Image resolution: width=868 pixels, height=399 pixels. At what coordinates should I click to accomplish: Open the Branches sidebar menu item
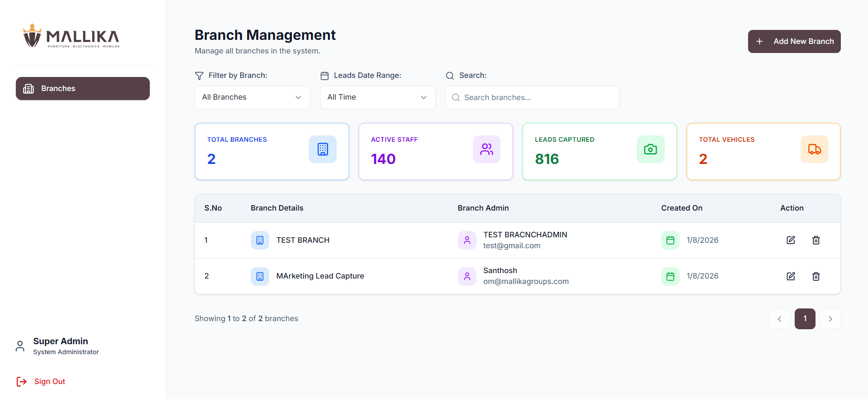(x=83, y=88)
